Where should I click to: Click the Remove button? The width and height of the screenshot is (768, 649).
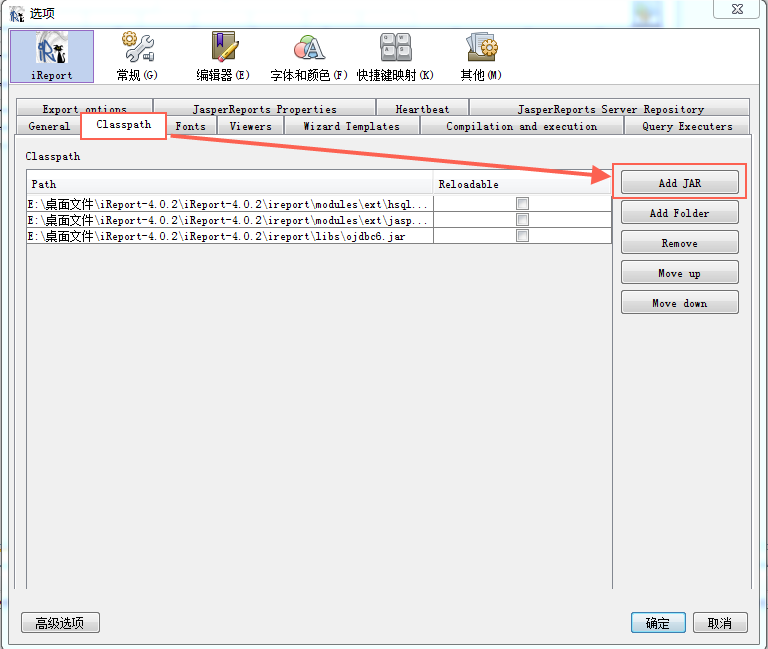click(680, 243)
